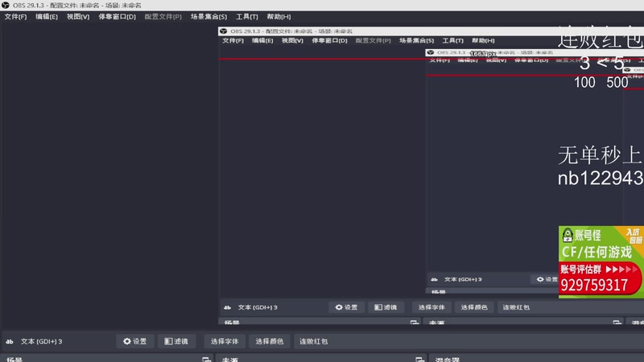Click the OBS logo in the nested preview window
Screen dimensions: 644x362
click(224, 31)
